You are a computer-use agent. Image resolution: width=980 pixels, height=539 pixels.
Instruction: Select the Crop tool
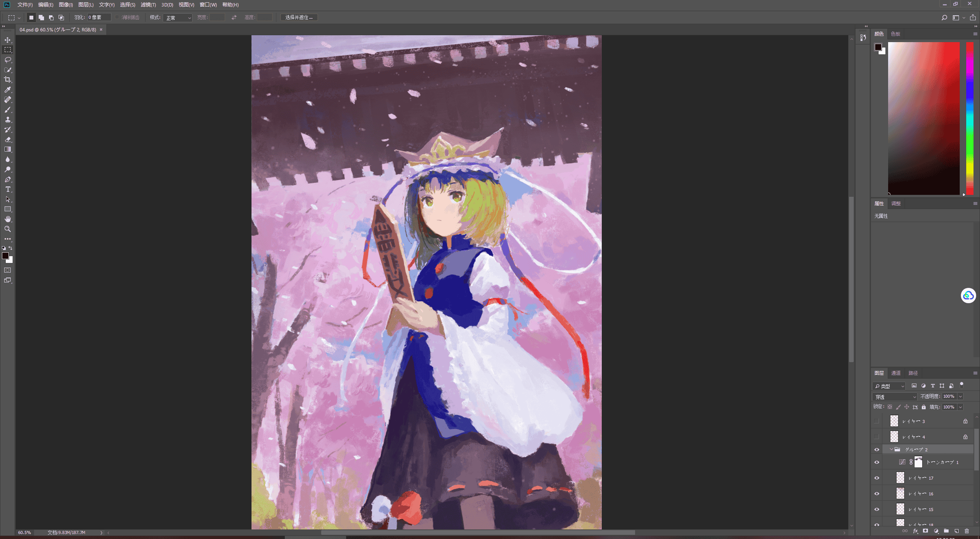tap(8, 80)
